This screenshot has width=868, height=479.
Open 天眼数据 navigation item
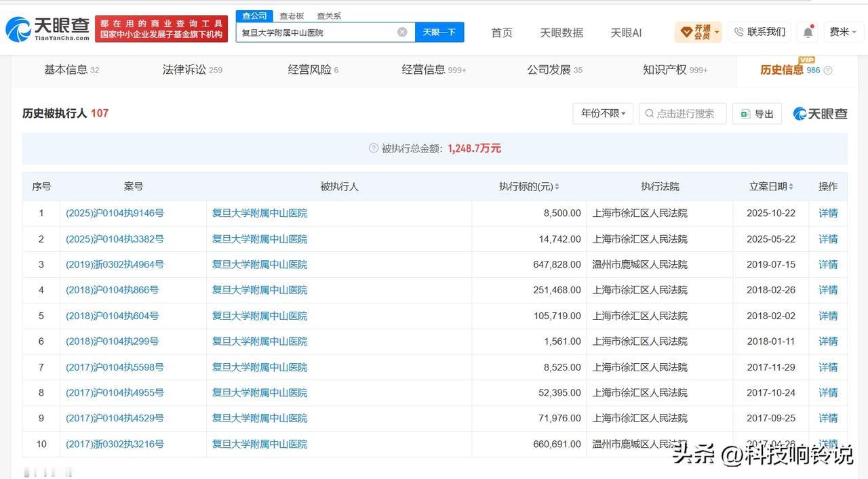click(561, 33)
